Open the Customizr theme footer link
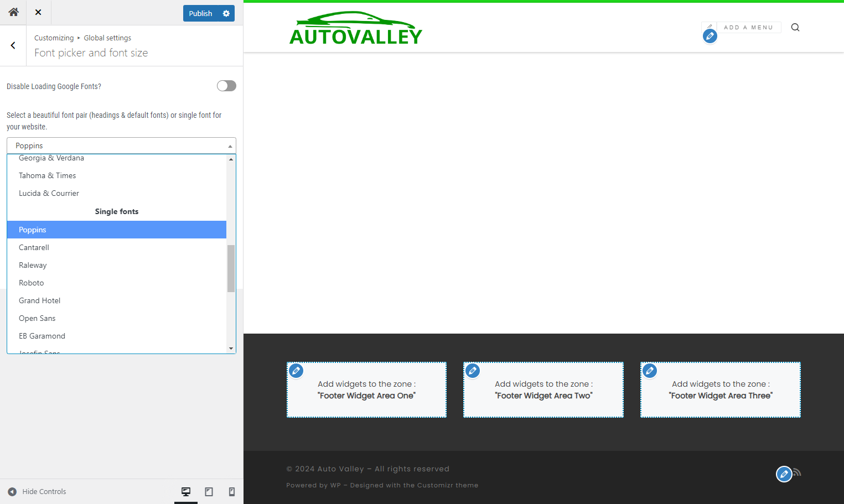This screenshot has height=504, width=844. pyautogui.click(x=447, y=485)
